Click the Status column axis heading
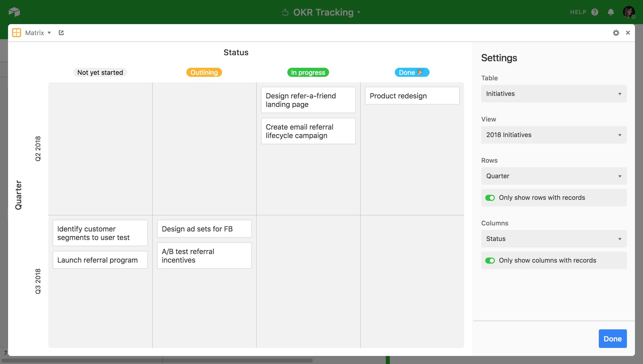The image size is (643, 364). click(236, 52)
